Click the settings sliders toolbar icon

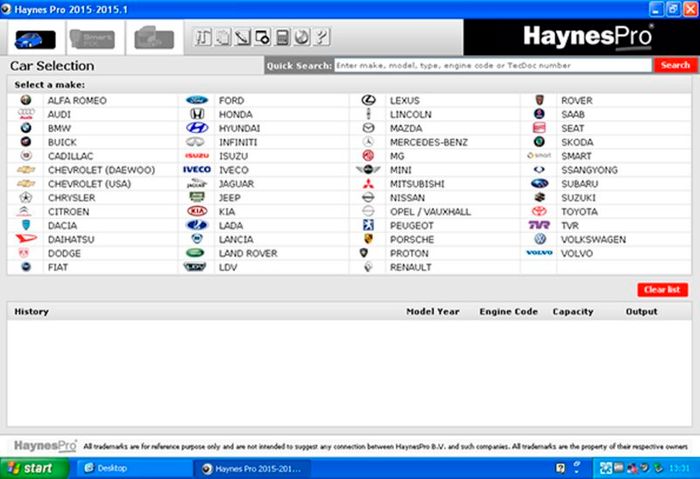[202, 37]
